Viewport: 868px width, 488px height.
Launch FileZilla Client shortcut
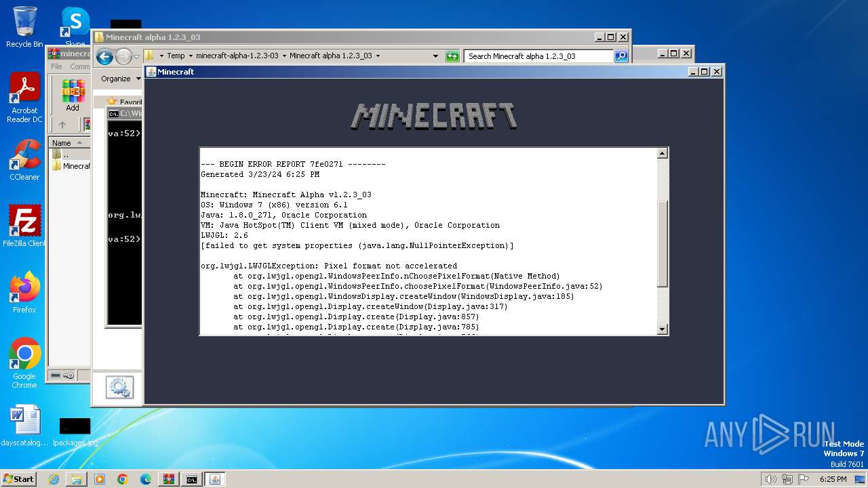click(x=24, y=226)
